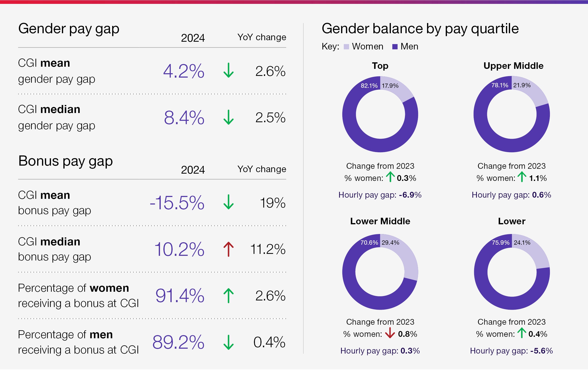Click the green down arrow beside mean gender pay gap
Image resolution: width=588 pixels, height=371 pixels.
click(228, 71)
